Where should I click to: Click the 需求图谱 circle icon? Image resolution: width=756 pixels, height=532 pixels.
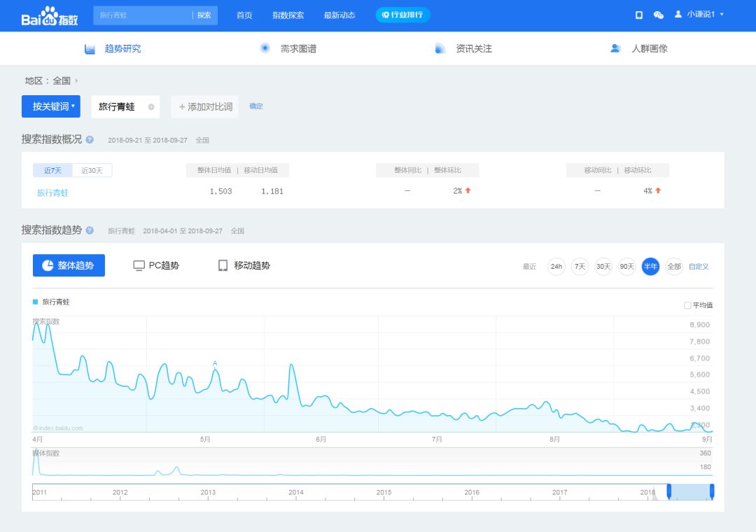pyautogui.click(x=265, y=48)
